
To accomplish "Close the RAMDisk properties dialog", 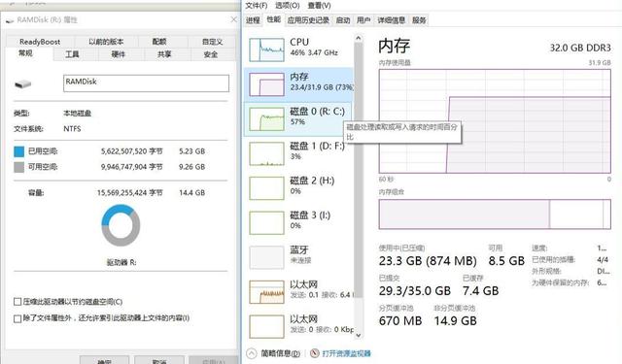I will (233, 19).
